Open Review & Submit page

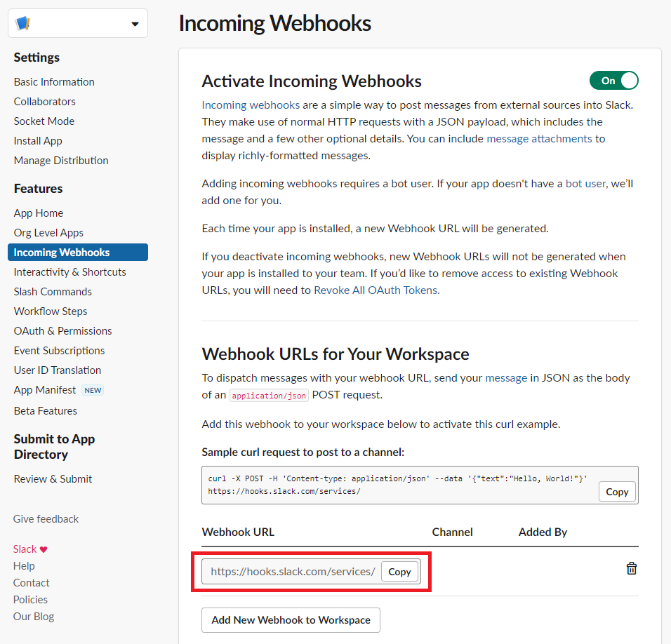(x=53, y=479)
